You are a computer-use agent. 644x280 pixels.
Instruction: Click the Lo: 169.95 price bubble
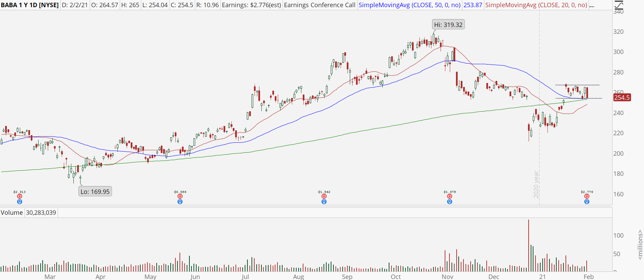[95, 192]
